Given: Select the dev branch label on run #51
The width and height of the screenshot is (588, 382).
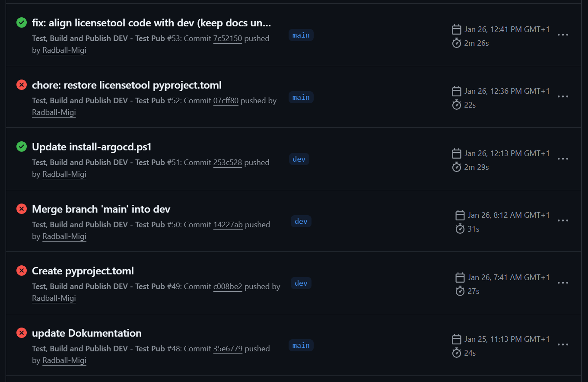Looking at the screenshot, I should (x=299, y=159).
